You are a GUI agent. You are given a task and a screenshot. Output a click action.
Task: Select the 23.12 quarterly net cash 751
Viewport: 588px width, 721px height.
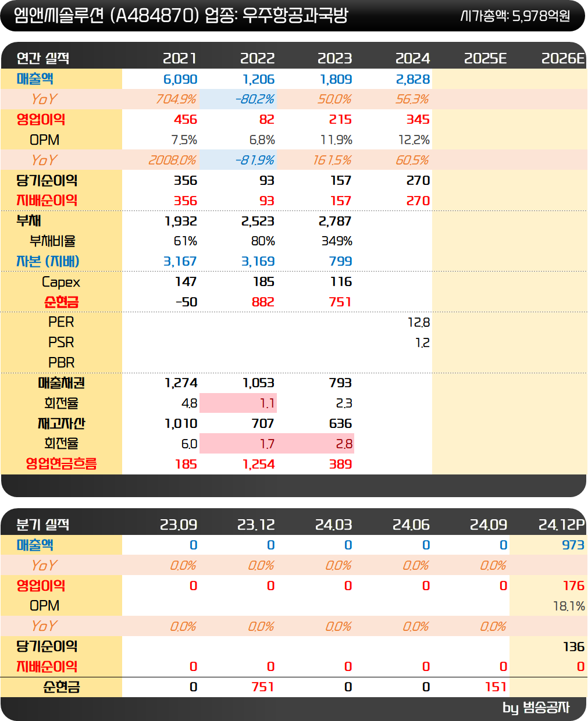[x=263, y=687]
